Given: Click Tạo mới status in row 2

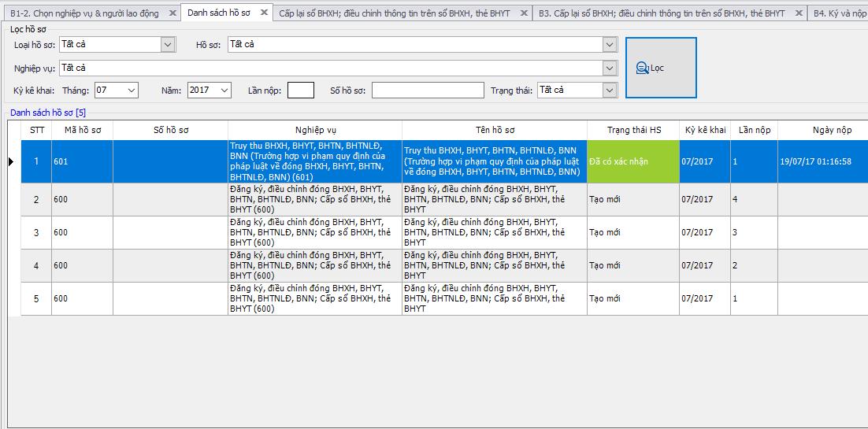Looking at the screenshot, I should (633, 199).
